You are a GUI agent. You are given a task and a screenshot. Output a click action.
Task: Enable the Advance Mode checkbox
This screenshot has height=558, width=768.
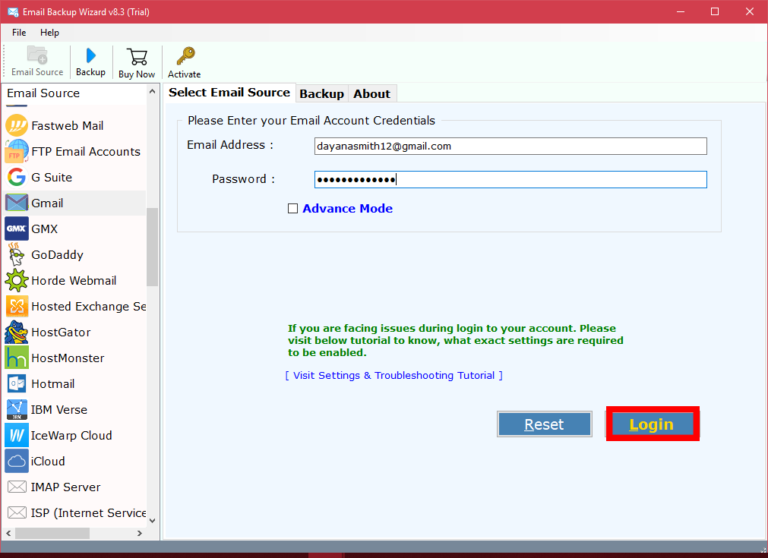coord(292,209)
